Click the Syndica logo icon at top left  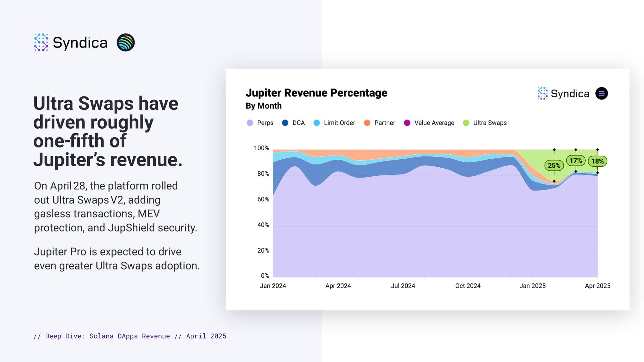pos(41,42)
